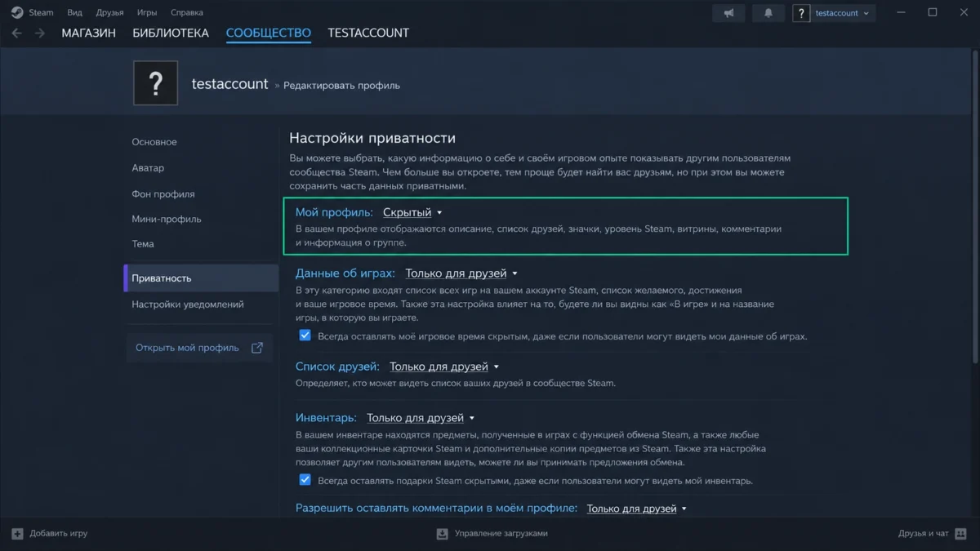Open comments permission dropdown Только для друзей
This screenshot has height=551, width=980.
637,509
